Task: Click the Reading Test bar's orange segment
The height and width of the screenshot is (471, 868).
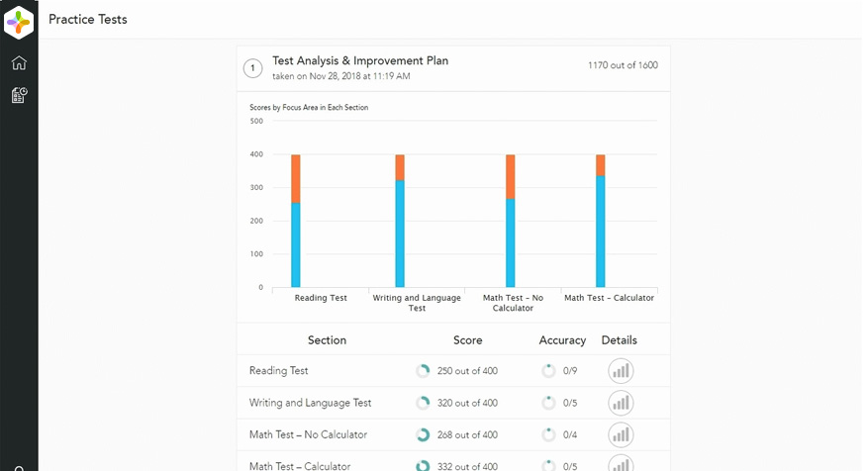Action: coord(295,178)
